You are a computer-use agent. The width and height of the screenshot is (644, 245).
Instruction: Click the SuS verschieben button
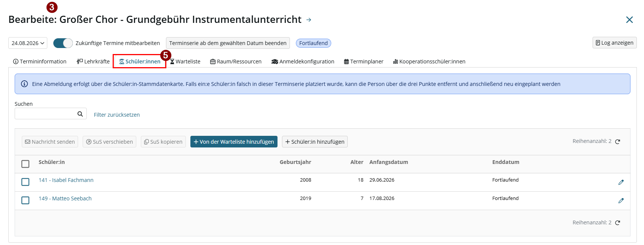coord(109,142)
